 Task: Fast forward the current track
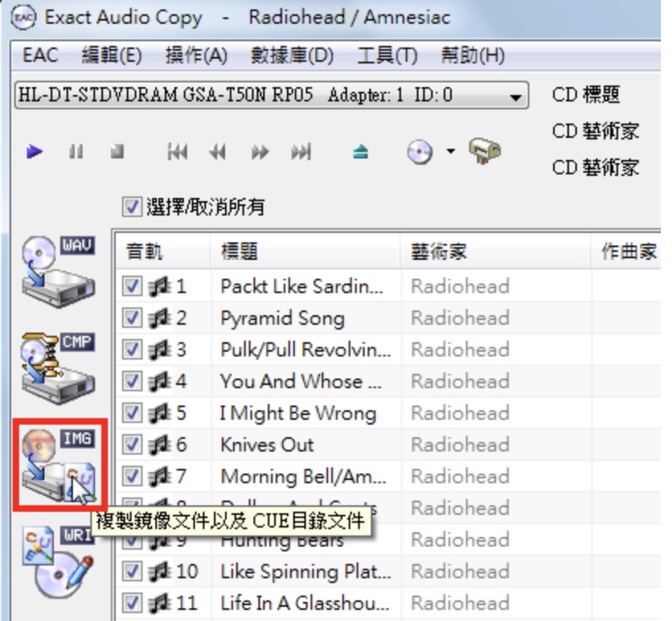[x=260, y=151]
